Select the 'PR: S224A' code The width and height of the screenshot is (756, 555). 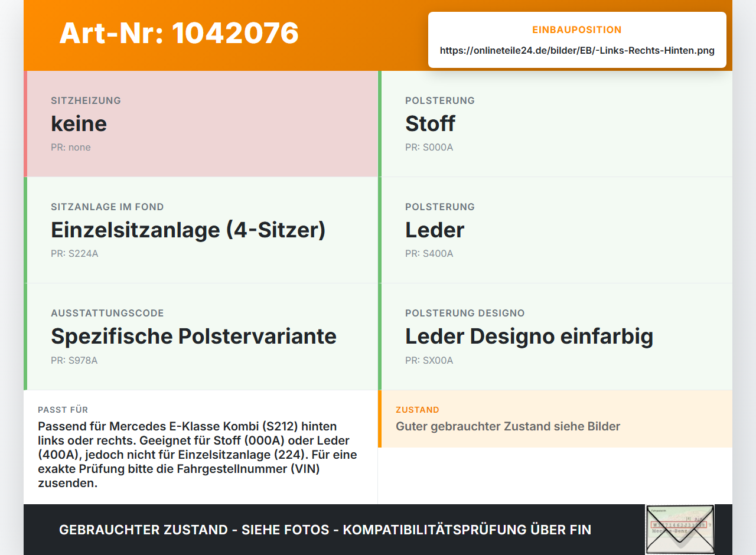[74, 254]
